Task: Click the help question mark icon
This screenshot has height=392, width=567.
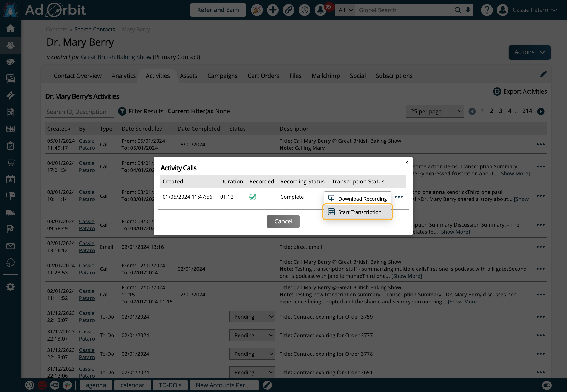Action: click(x=487, y=10)
